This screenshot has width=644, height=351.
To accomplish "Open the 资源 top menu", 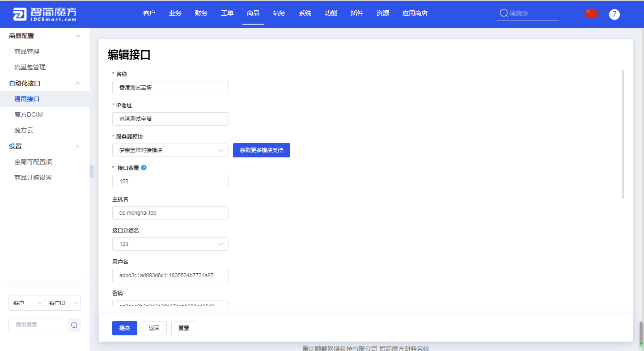I will click(x=383, y=13).
